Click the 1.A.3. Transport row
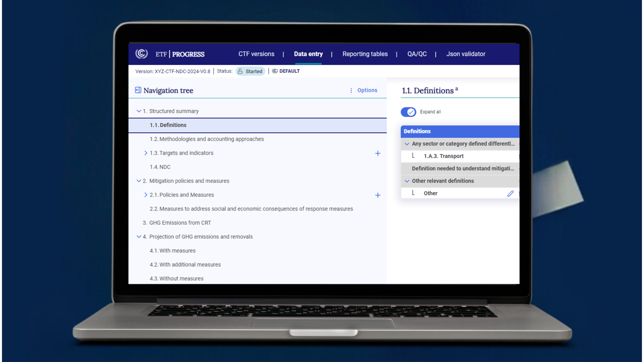644x362 pixels. [x=460, y=156]
